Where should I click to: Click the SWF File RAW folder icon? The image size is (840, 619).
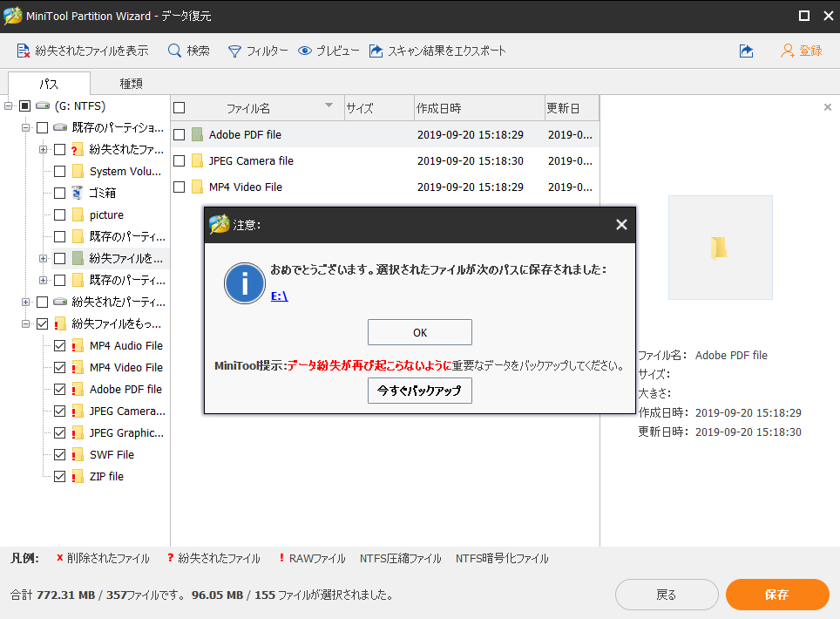[78, 454]
